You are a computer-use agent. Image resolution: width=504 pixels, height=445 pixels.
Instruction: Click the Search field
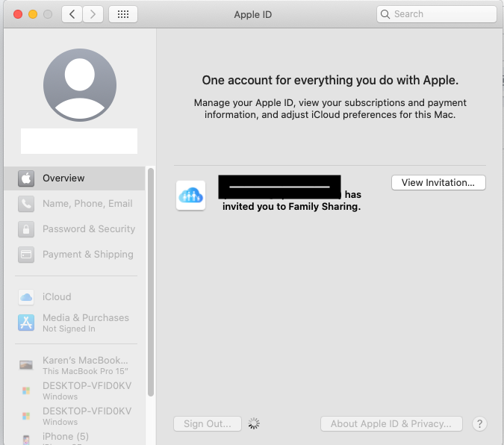point(437,14)
